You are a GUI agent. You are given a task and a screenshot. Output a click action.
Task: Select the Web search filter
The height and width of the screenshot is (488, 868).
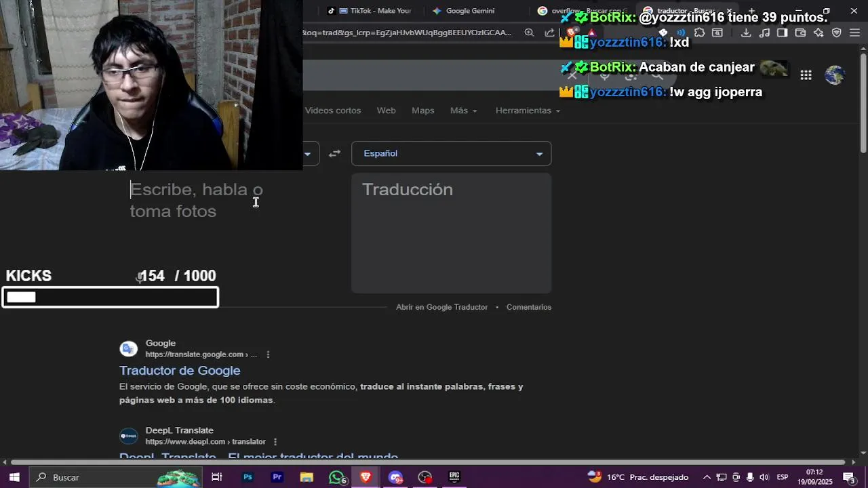click(x=386, y=110)
